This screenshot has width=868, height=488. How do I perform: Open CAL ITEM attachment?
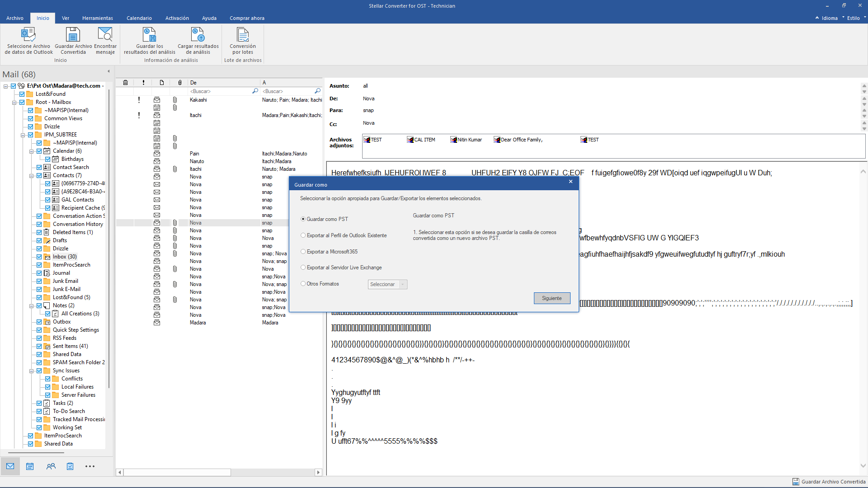(x=421, y=140)
